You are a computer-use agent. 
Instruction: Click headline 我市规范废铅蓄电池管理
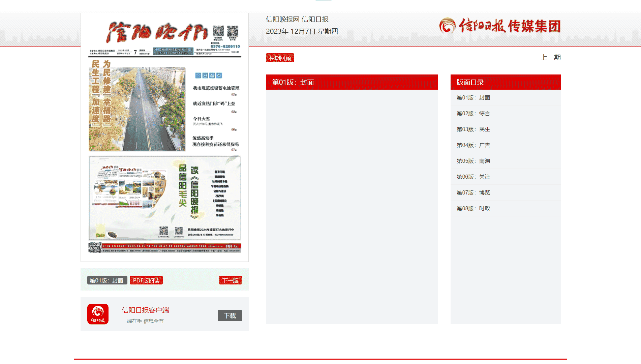216,88
